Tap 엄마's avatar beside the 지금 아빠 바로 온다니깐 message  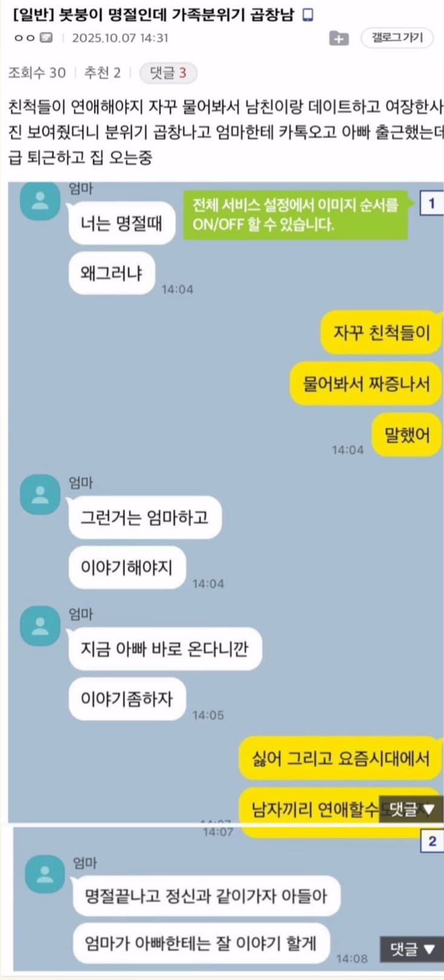pyautogui.click(x=41, y=626)
